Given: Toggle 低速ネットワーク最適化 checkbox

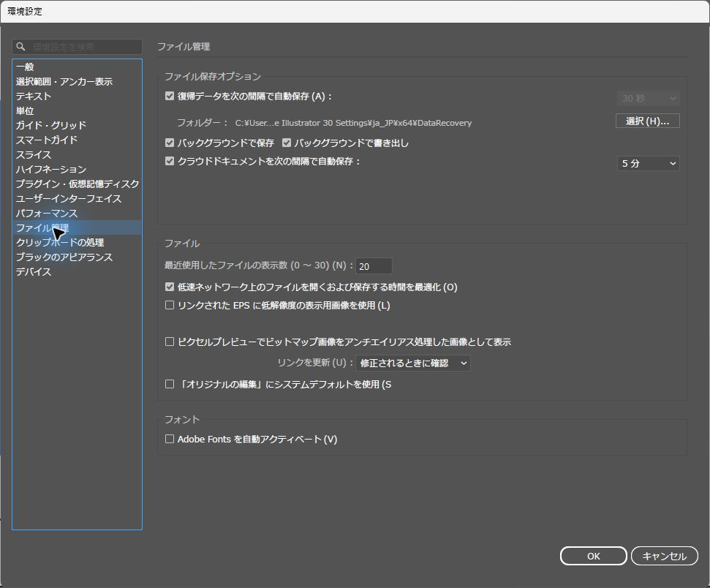Looking at the screenshot, I should tap(170, 287).
